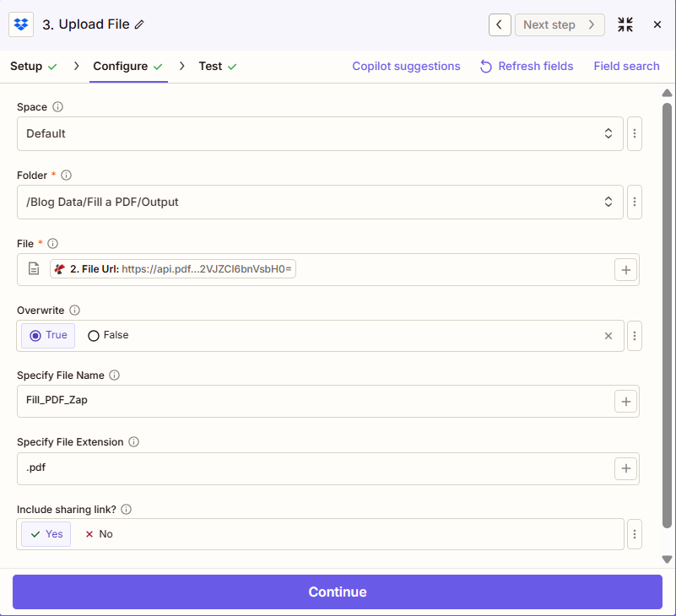Expand the Folder dropdown

coord(320,202)
